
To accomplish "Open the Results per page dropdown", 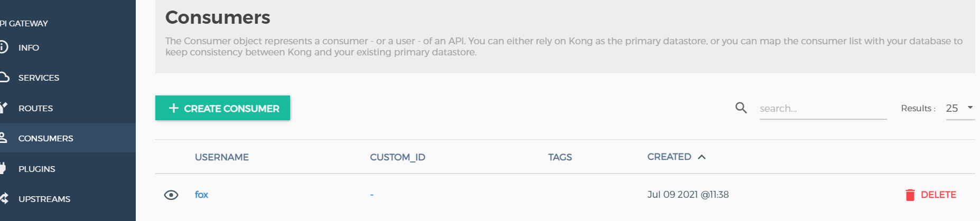I will 960,109.
